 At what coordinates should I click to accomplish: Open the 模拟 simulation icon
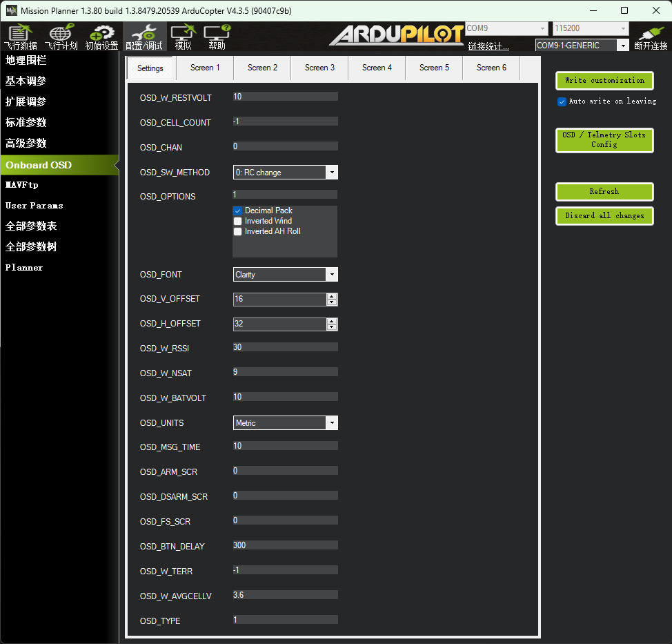(x=183, y=37)
